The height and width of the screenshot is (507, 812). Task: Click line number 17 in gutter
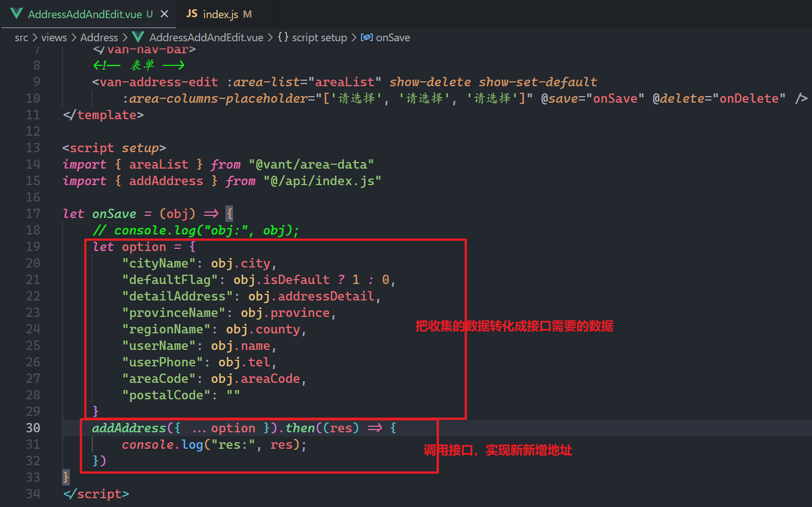coord(33,214)
